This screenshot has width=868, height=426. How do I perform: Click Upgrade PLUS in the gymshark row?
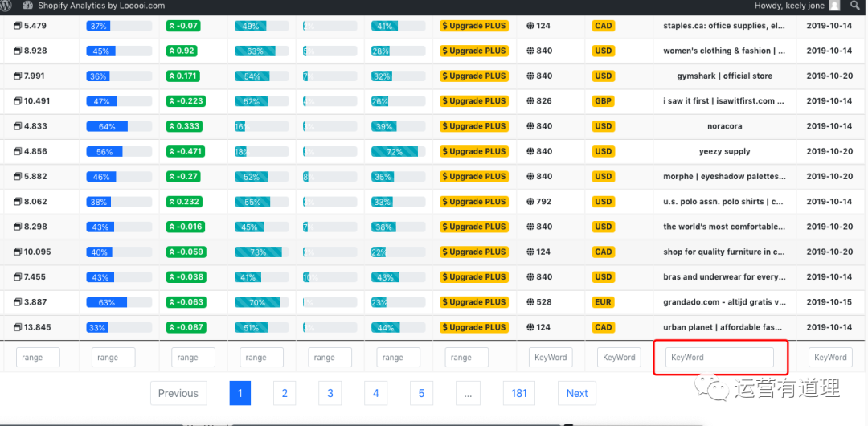(473, 76)
